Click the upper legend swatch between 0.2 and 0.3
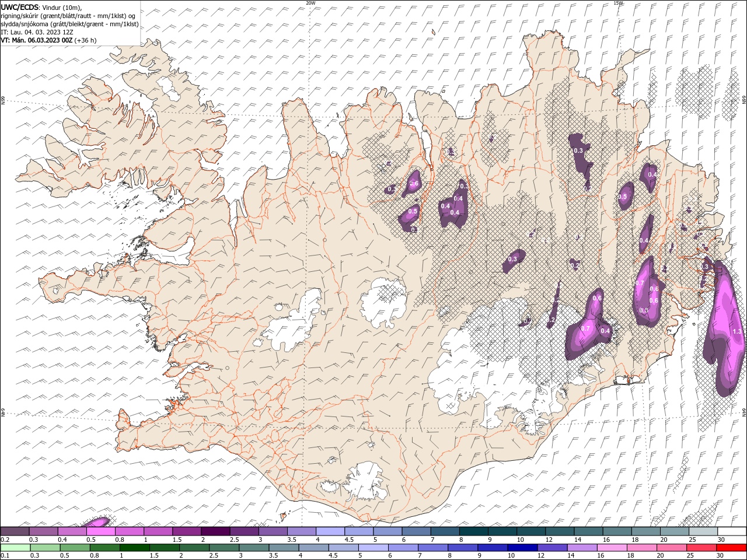This screenshot has height=560, width=747. (x=15, y=531)
